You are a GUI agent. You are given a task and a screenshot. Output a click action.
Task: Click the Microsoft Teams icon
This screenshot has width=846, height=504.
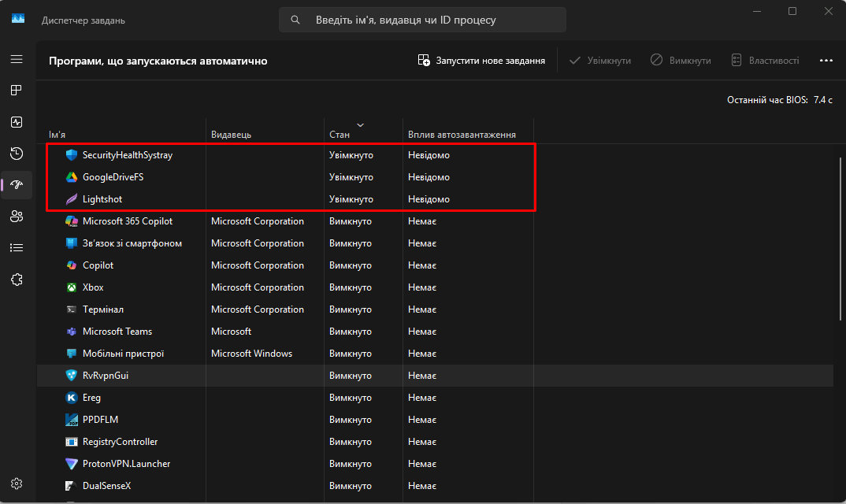coord(71,332)
